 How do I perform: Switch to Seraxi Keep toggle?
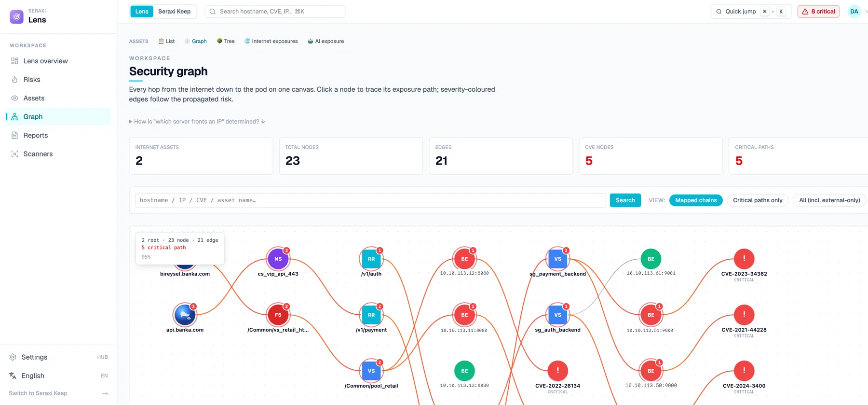[x=174, y=12]
